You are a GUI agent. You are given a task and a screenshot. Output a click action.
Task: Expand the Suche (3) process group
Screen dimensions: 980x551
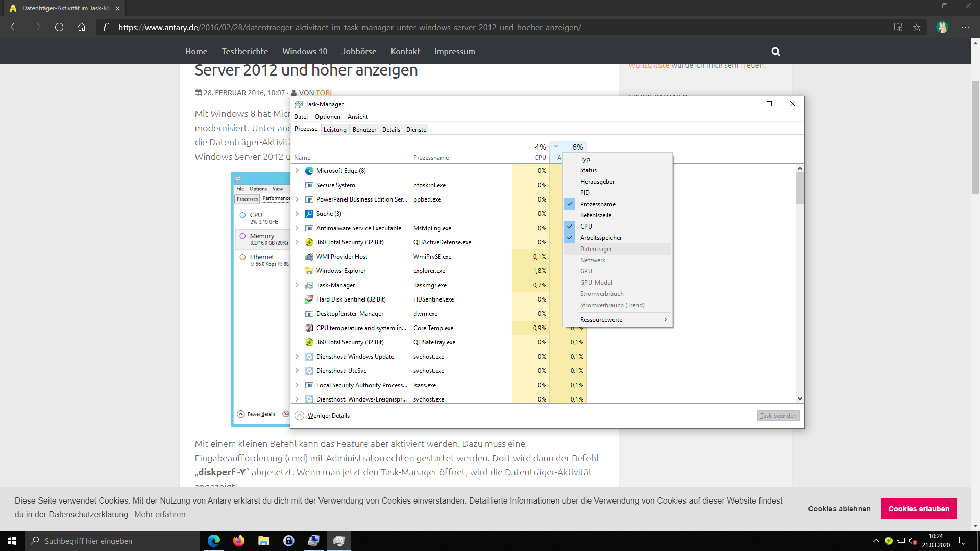[297, 214]
